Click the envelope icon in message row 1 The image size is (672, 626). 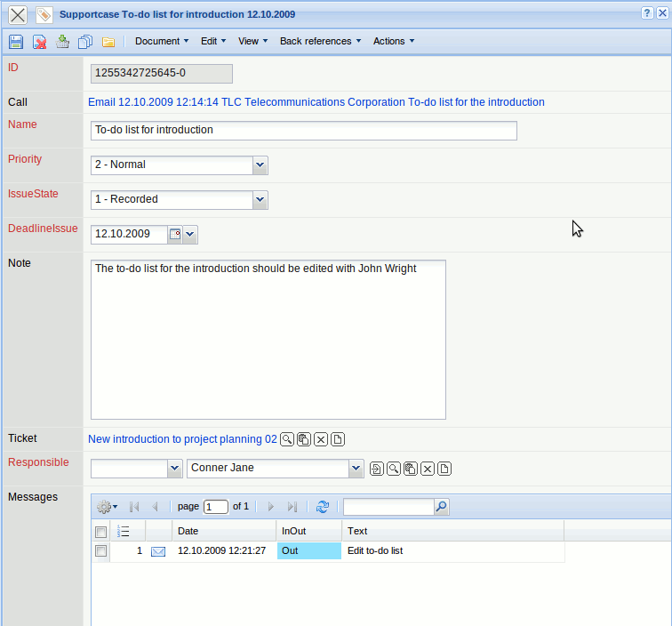pyautogui.click(x=158, y=551)
